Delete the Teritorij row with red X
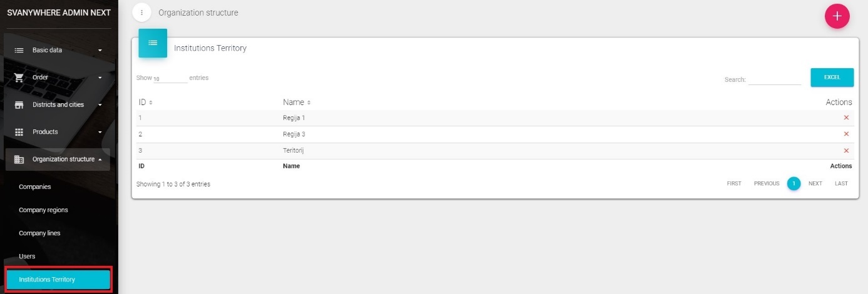The width and height of the screenshot is (868, 294). pyautogui.click(x=846, y=151)
